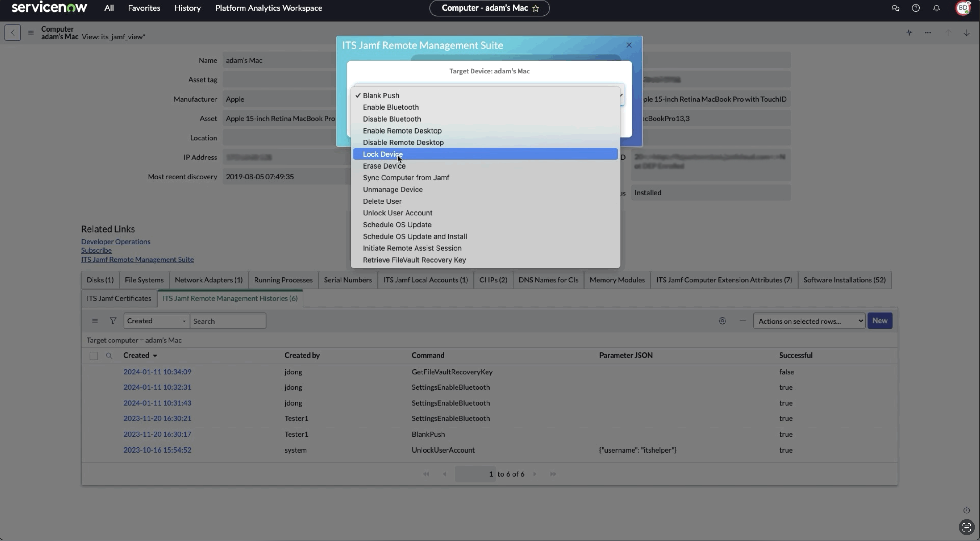Switch to Network Adapters (1) tab

209,280
